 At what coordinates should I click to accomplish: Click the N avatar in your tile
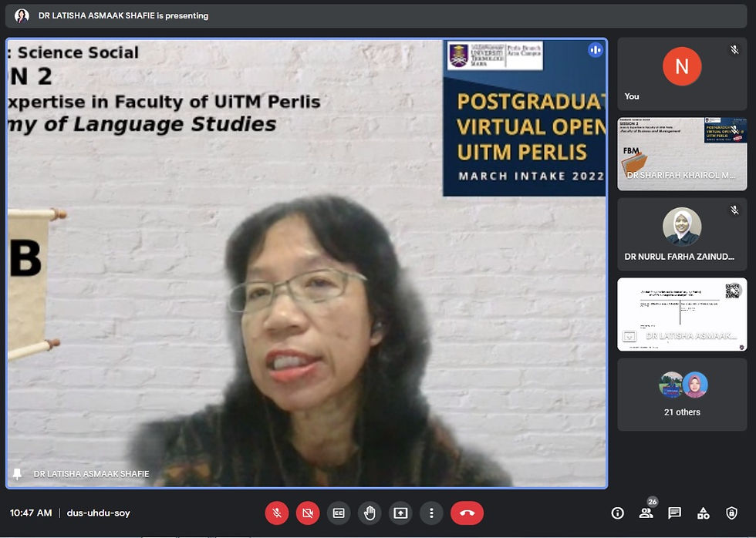point(682,66)
